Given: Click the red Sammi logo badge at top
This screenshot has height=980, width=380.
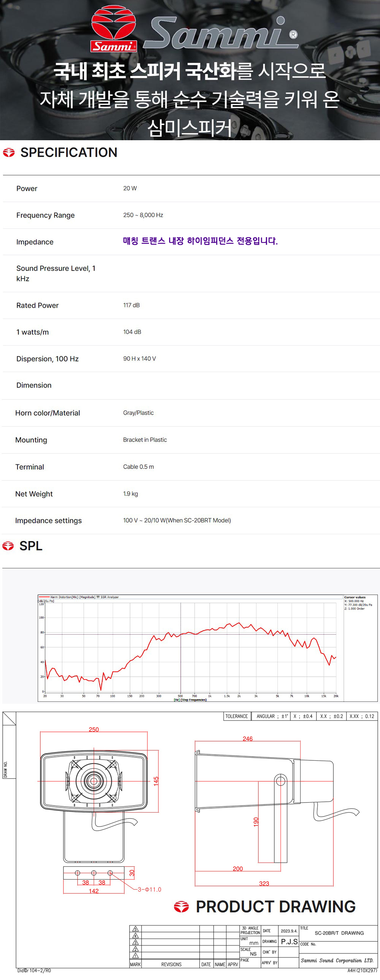Looking at the screenshot, I should 113,28.
